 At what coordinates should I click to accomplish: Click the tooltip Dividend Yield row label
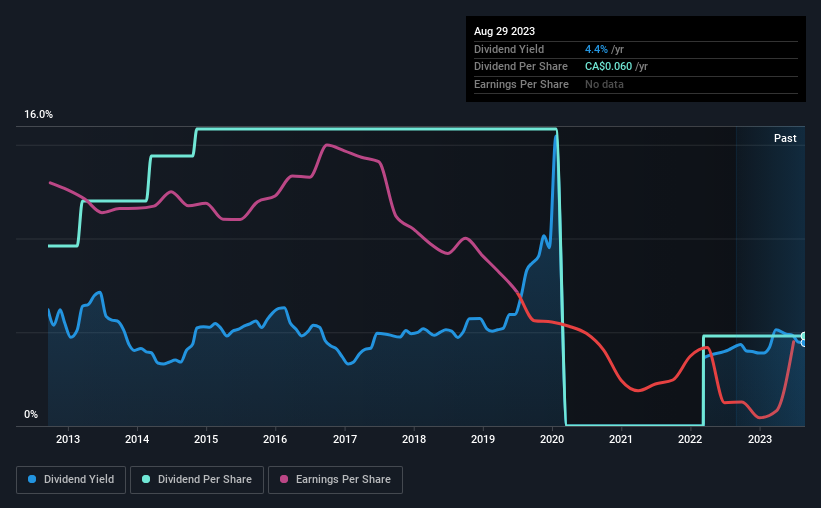(509, 49)
